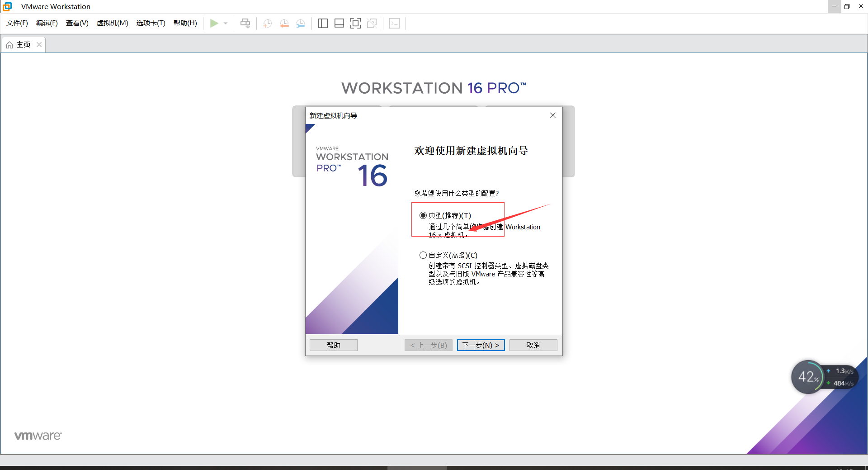Click the Manage Snapshots toolbar icon

click(x=301, y=24)
